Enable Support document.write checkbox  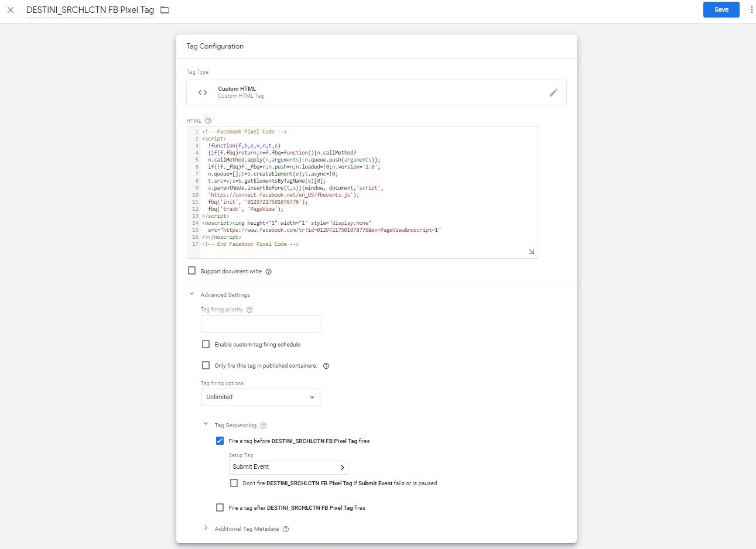pos(191,270)
